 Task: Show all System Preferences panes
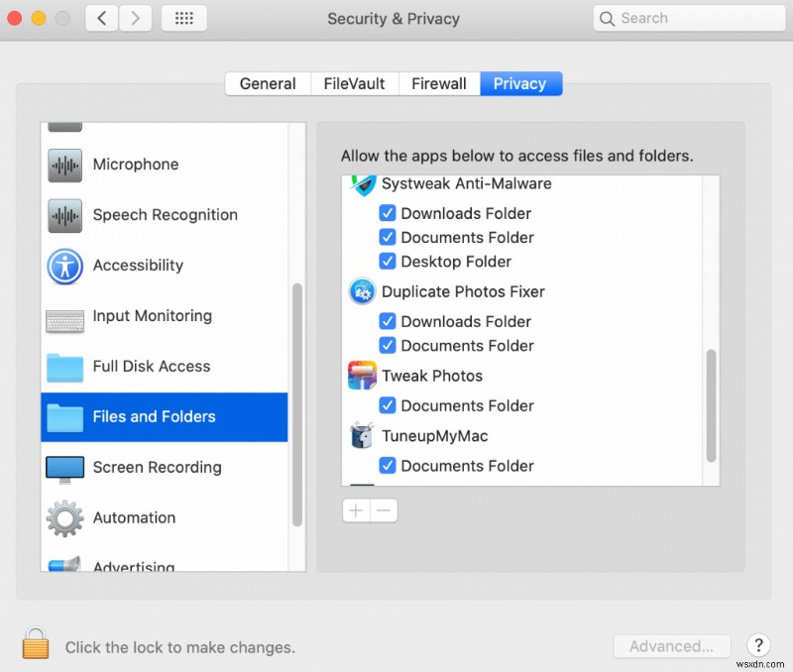183,18
